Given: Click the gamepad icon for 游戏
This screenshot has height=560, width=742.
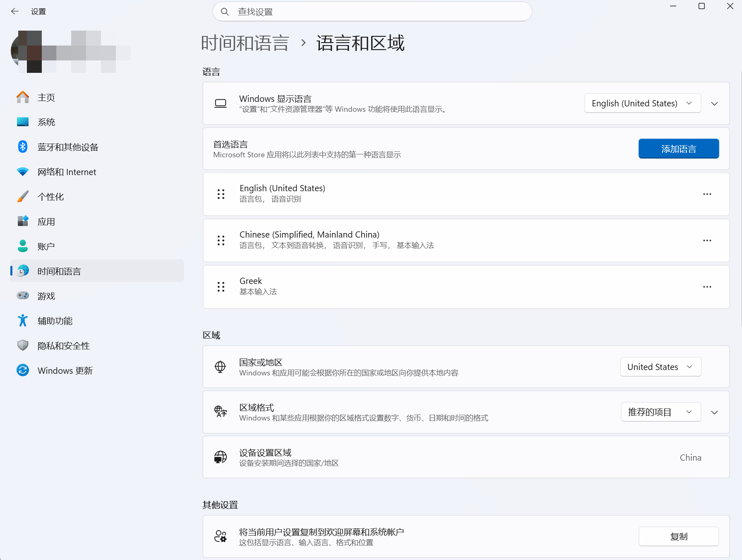Looking at the screenshot, I should [x=23, y=296].
